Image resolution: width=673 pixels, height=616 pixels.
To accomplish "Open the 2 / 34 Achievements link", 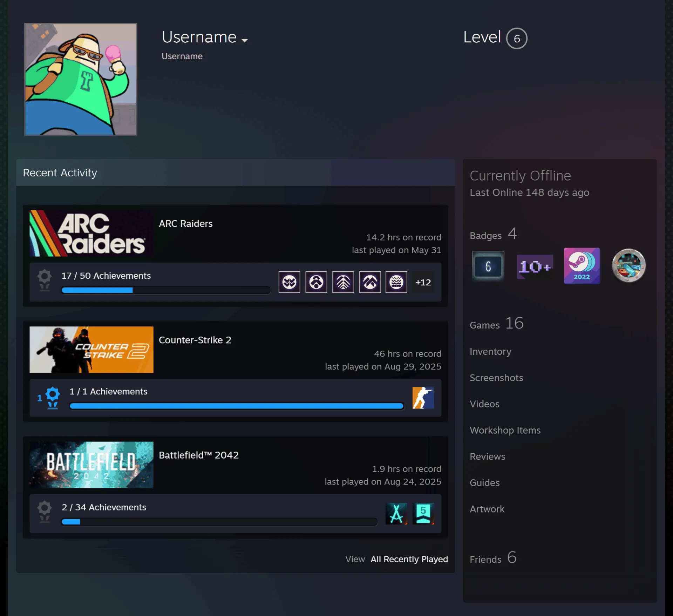I will (x=104, y=507).
